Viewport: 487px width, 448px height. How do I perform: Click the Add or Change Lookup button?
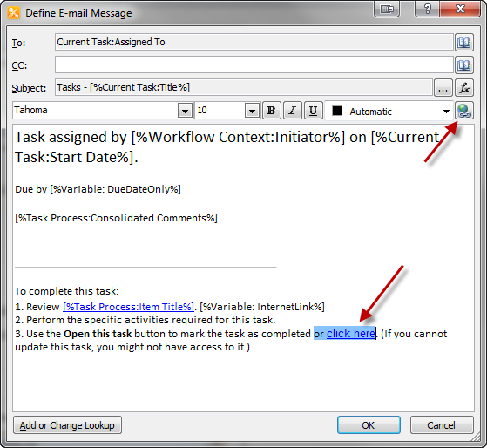(x=67, y=425)
